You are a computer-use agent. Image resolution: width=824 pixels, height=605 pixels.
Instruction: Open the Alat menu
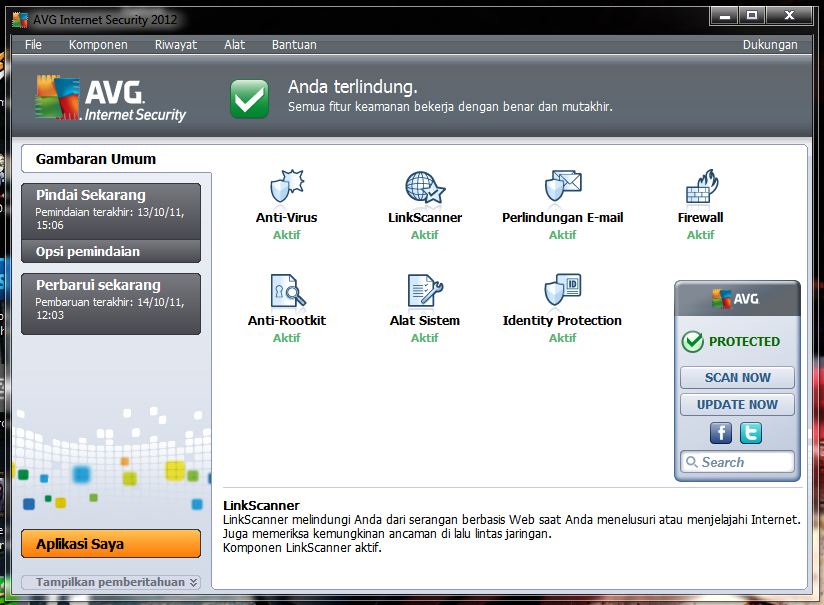click(x=234, y=45)
